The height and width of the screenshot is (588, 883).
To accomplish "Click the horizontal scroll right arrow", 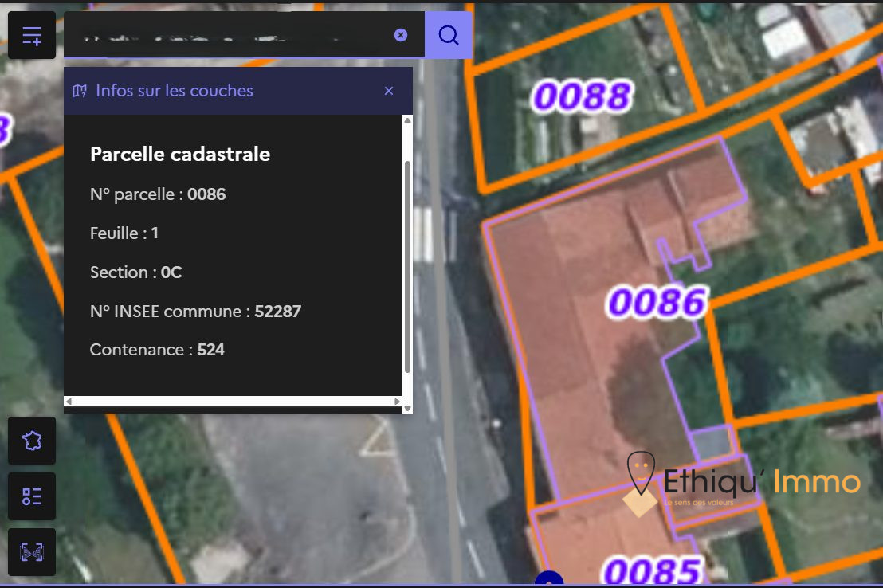I will click(398, 402).
